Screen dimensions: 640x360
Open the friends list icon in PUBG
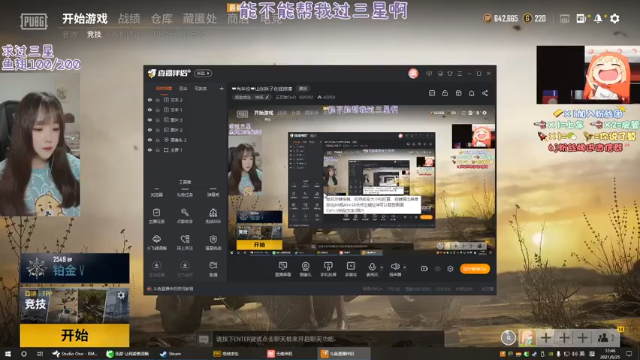[x=605, y=338]
